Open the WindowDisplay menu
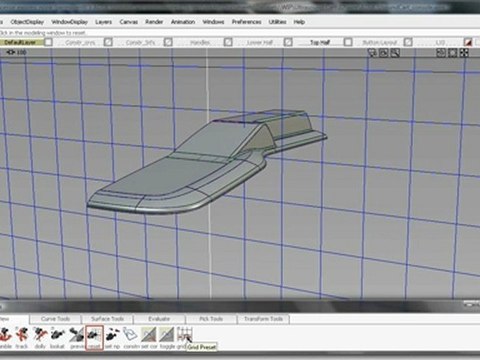This screenshot has width=480, height=360. pos(69,22)
